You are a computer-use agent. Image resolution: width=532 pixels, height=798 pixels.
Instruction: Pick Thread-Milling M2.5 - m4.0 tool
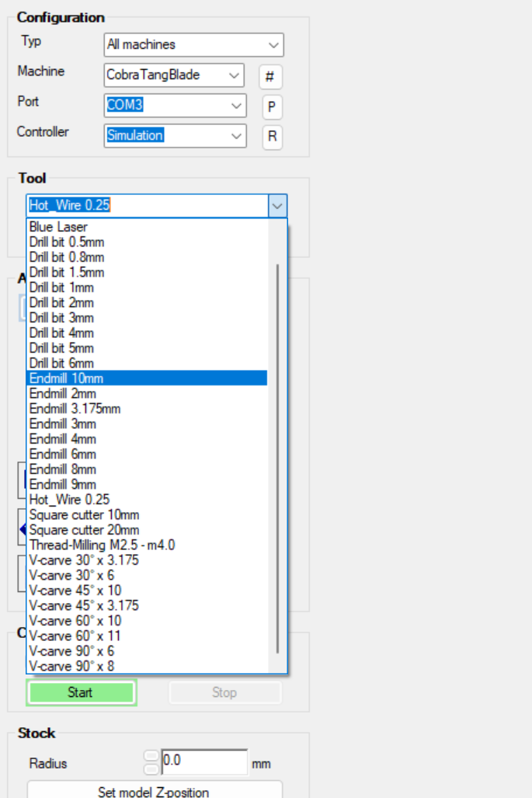click(147, 545)
